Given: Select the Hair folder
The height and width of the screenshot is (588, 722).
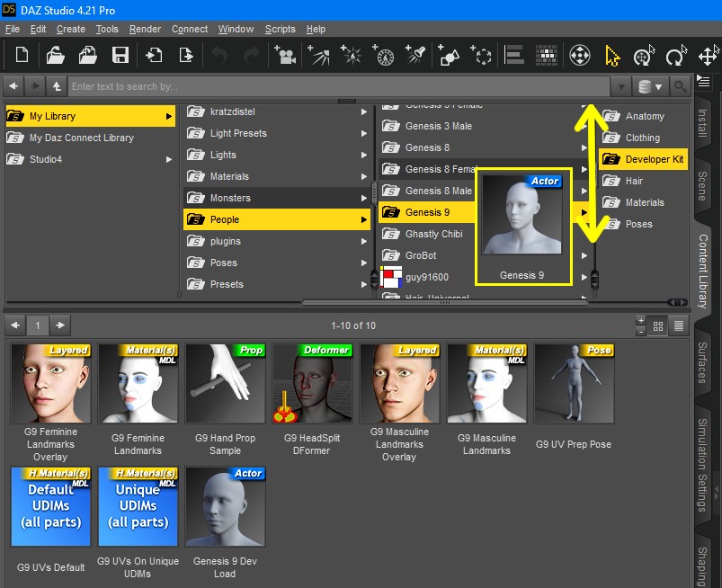Looking at the screenshot, I should [x=643, y=181].
